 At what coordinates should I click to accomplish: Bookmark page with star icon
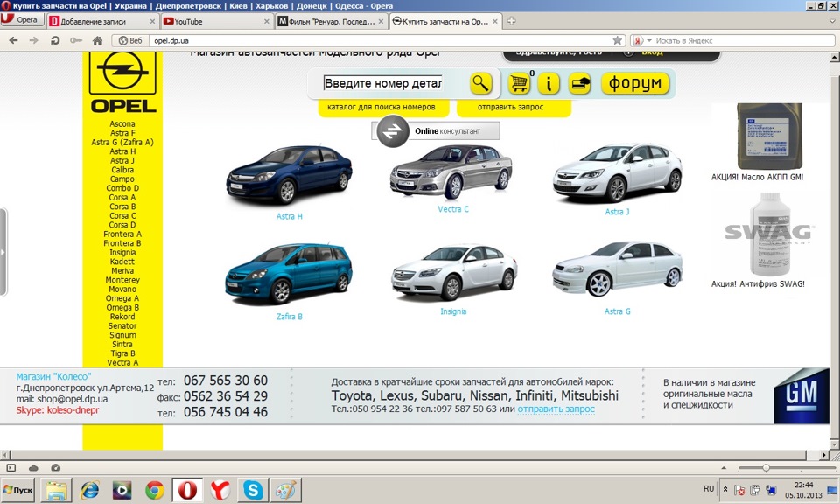[617, 41]
